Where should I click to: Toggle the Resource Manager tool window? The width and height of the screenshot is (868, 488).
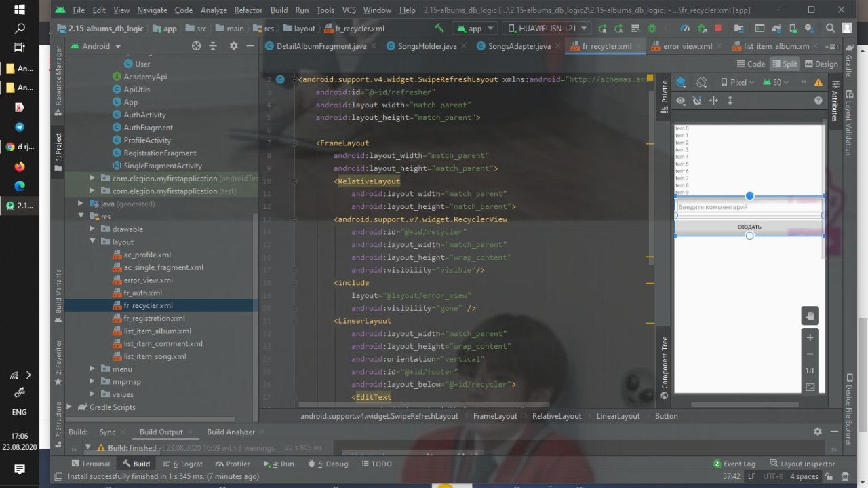pos(58,80)
